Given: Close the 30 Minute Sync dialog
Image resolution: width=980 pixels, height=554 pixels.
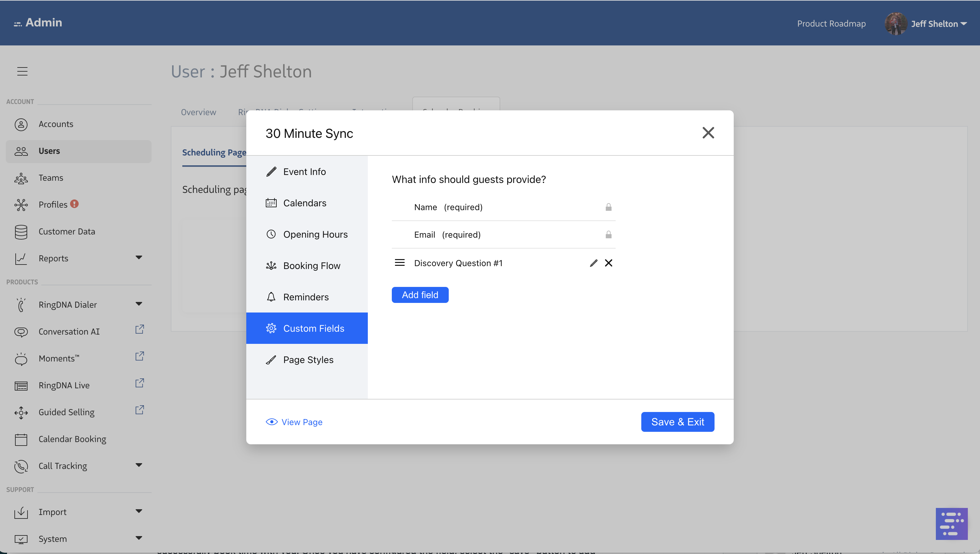Looking at the screenshot, I should coord(707,133).
